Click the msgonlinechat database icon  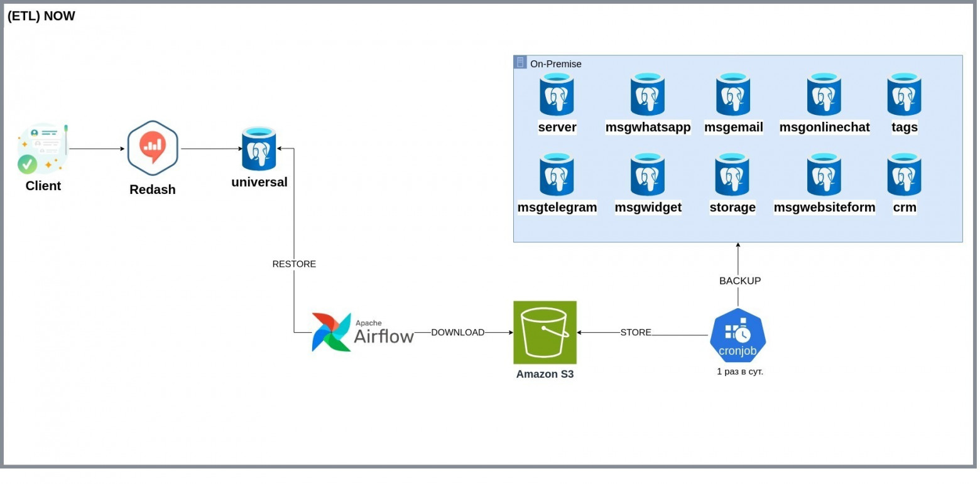coord(824,94)
